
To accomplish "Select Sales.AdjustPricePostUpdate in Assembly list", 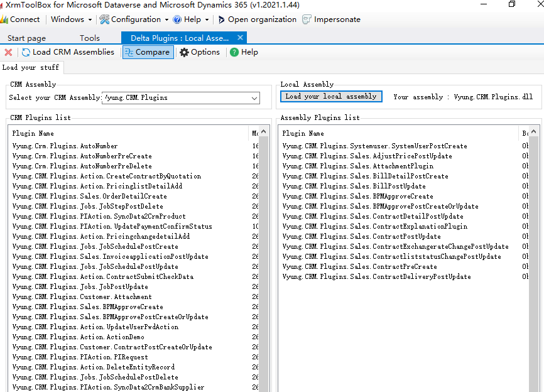I will coord(404,156).
